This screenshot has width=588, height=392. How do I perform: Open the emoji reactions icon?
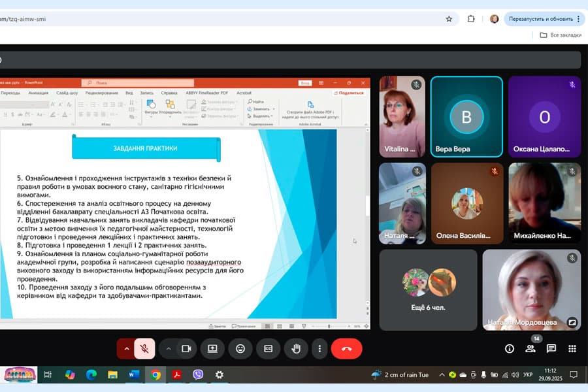click(240, 349)
